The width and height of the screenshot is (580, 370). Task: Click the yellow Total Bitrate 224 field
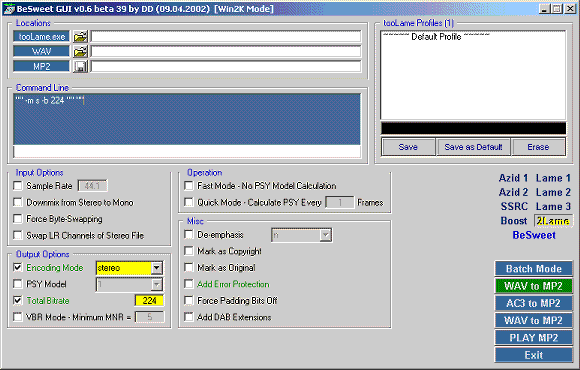[x=149, y=301]
